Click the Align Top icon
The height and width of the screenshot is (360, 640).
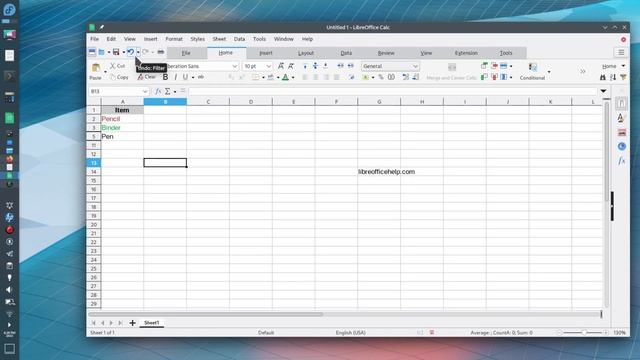coord(305,66)
